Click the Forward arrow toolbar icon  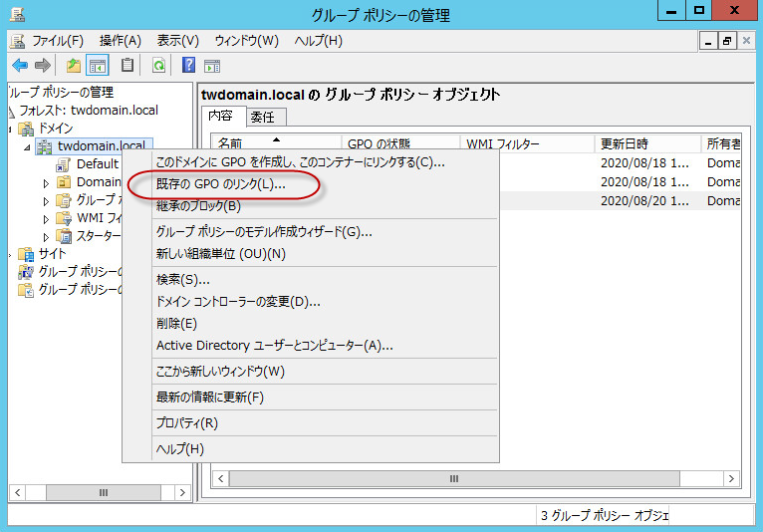tap(42, 66)
